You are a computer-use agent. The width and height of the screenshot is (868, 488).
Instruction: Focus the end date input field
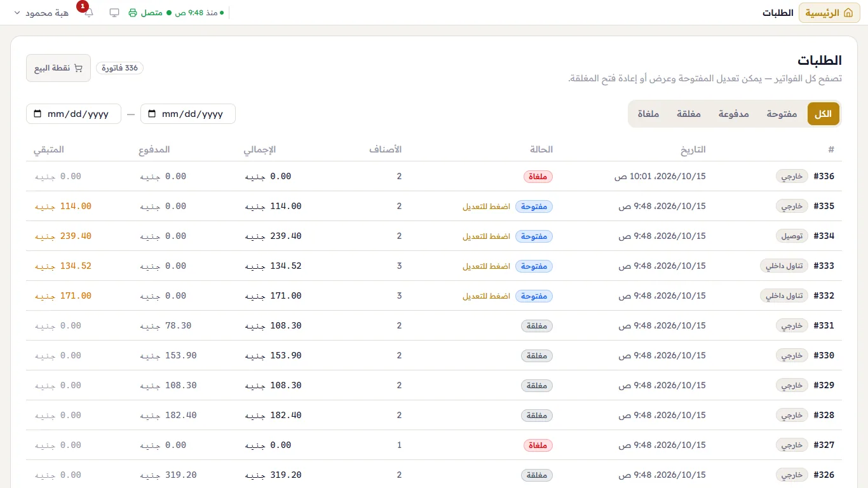point(74,114)
